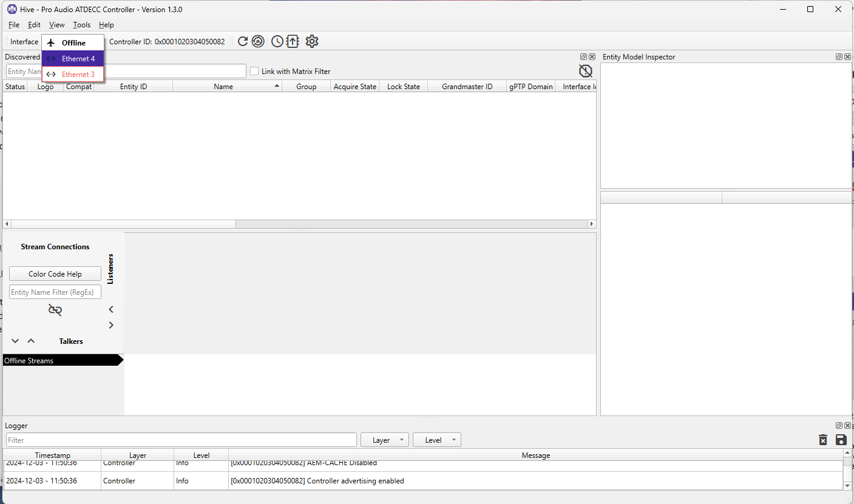This screenshot has height=504, width=854.
Task: Select Ethernet 3 in the interface list
Action: (x=73, y=74)
